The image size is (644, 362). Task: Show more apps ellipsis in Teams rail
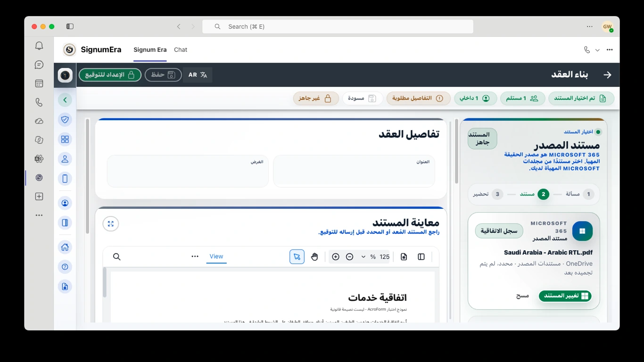[39, 215]
